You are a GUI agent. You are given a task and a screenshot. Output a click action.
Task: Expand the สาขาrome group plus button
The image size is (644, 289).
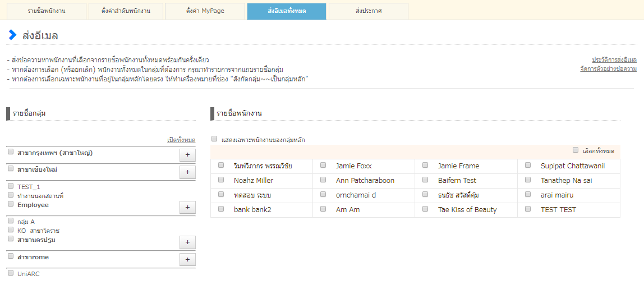(187, 259)
